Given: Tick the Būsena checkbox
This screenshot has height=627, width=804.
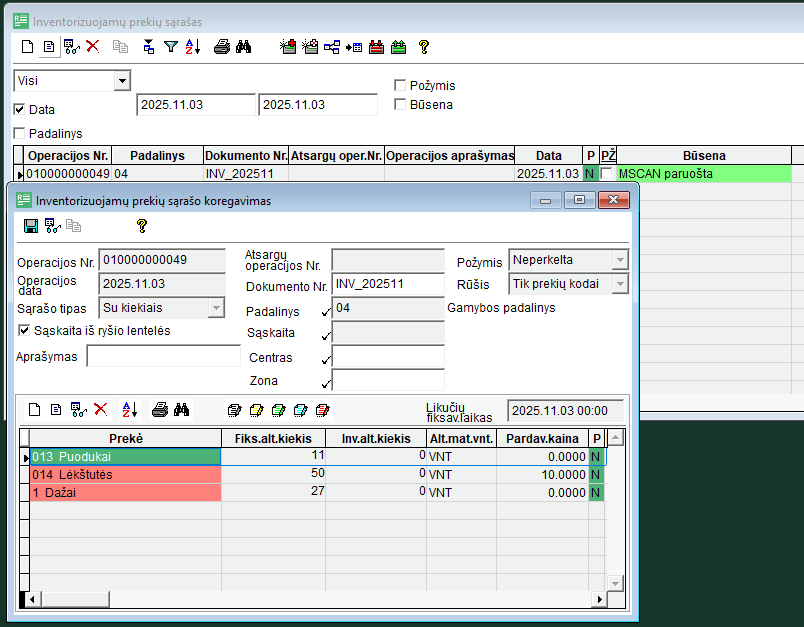Looking at the screenshot, I should tap(400, 104).
